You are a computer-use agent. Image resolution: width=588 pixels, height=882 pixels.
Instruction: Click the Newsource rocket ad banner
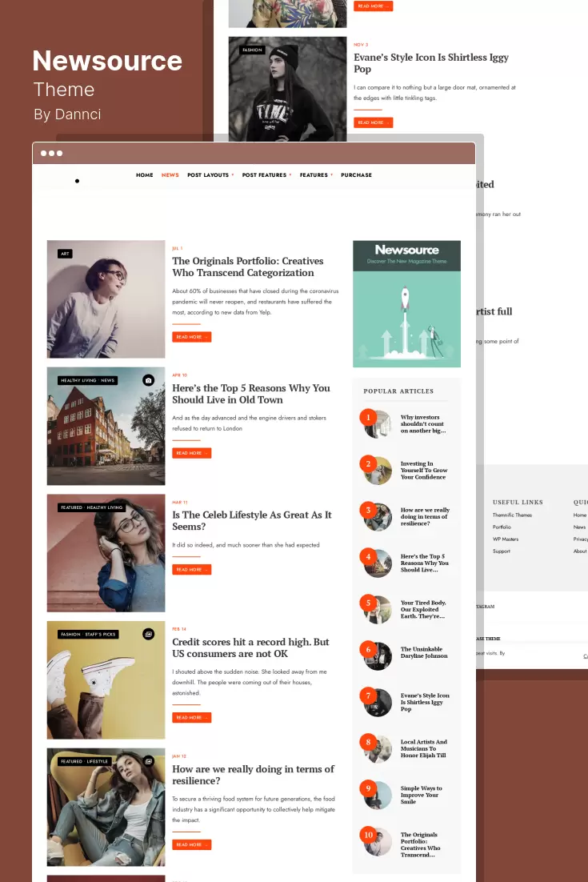pyautogui.click(x=406, y=304)
